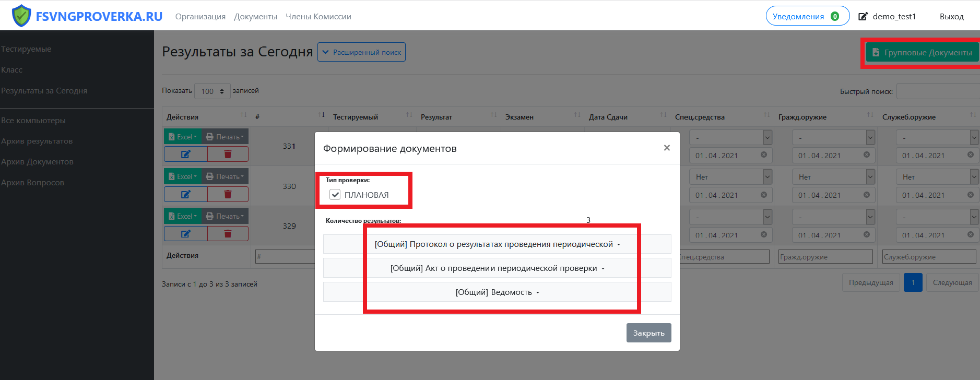Clear Спец.средства date in row 331
The width and height of the screenshot is (980, 380).
point(763,155)
